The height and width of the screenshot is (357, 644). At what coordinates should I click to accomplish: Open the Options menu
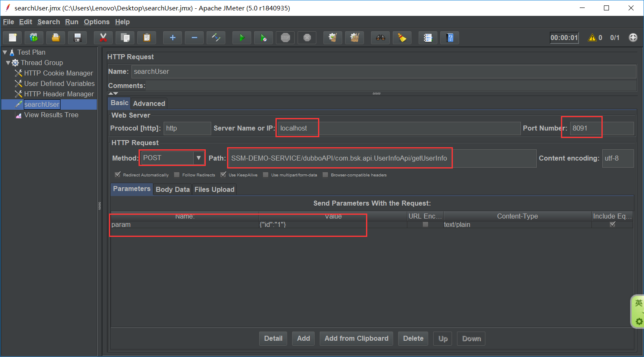pos(96,22)
